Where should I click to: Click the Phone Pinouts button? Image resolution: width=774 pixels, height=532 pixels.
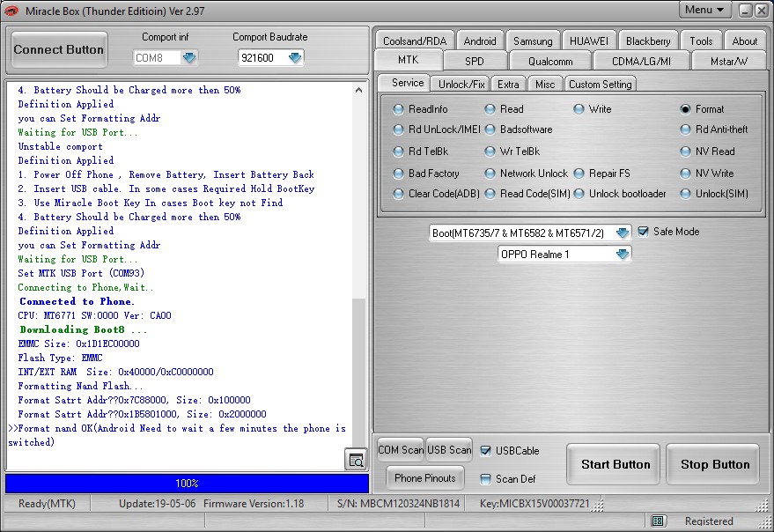coord(425,477)
